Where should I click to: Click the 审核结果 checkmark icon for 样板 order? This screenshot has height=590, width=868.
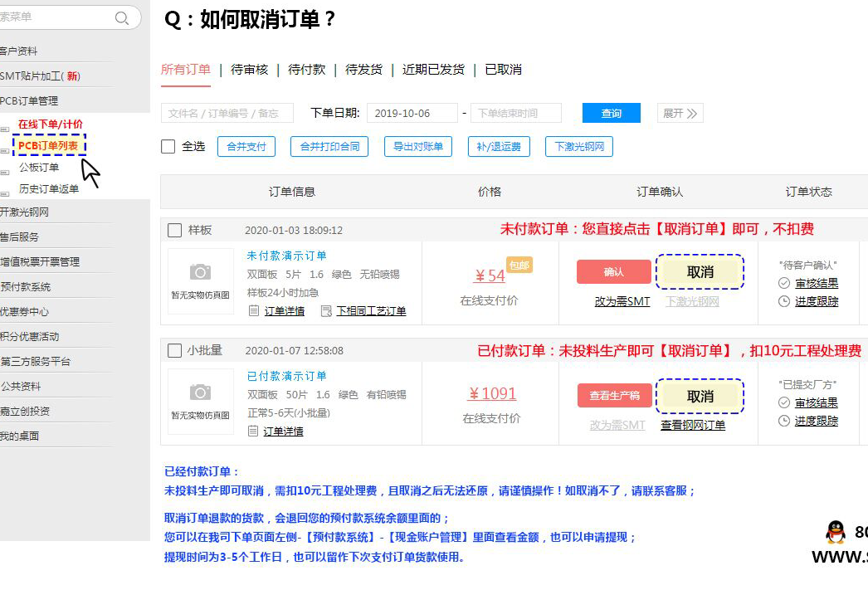[784, 284]
